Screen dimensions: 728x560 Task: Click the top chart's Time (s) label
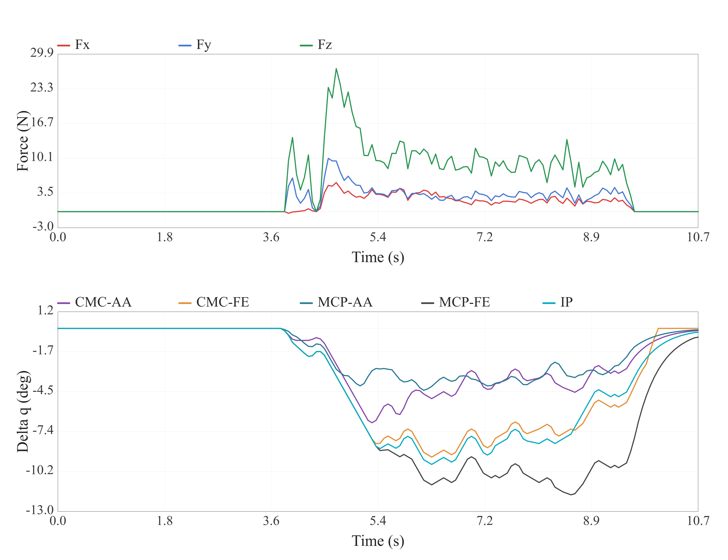[x=378, y=257]
